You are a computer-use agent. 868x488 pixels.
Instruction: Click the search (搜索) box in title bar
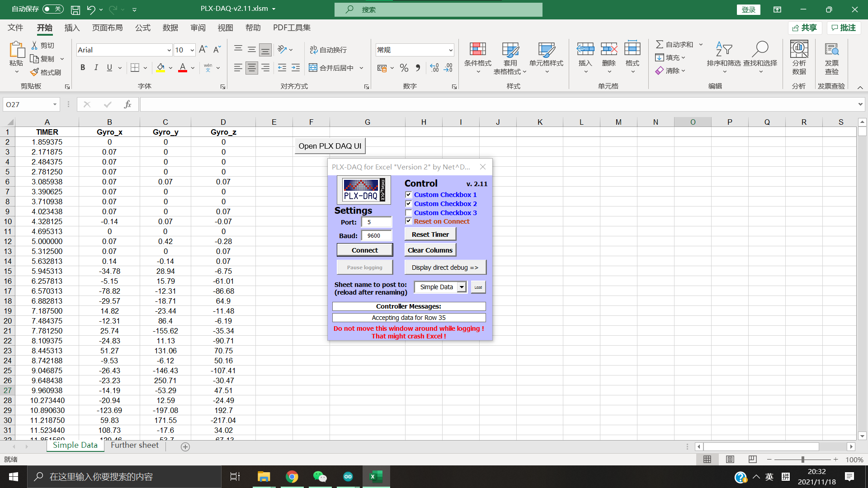(438, 9)
